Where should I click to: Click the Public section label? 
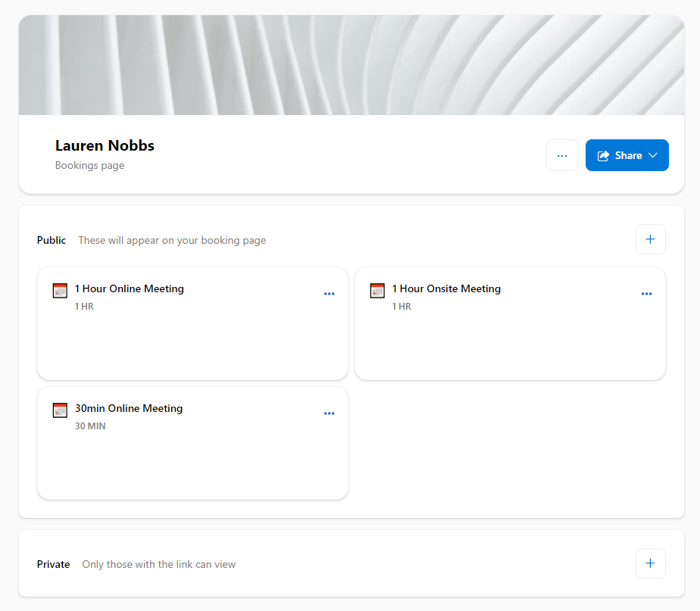[52, 240]
